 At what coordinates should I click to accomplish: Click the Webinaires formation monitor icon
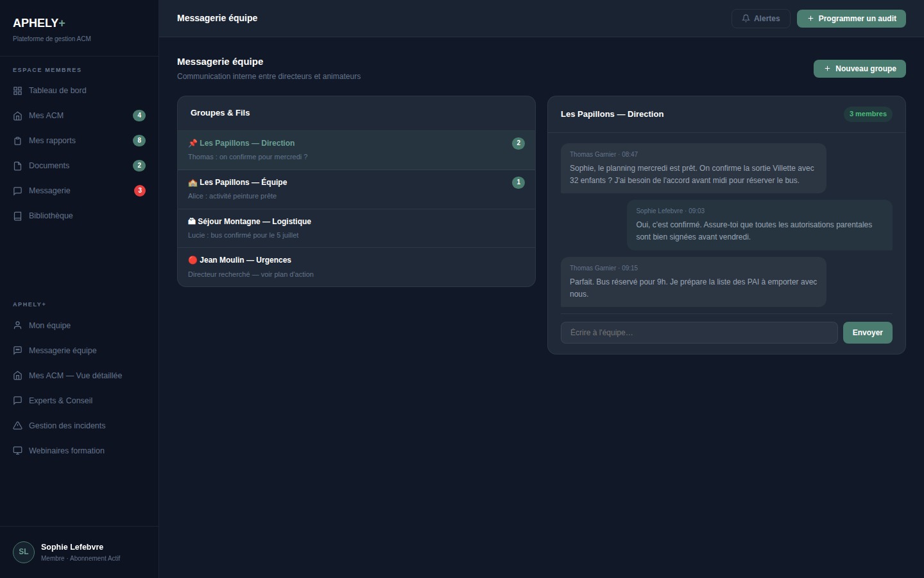[x=17, y=451]
